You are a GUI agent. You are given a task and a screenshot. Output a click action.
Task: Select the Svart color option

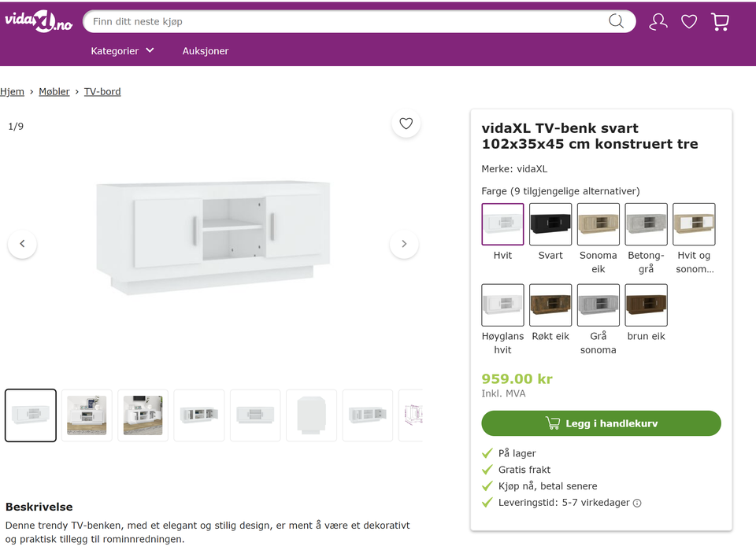point(550,224)
